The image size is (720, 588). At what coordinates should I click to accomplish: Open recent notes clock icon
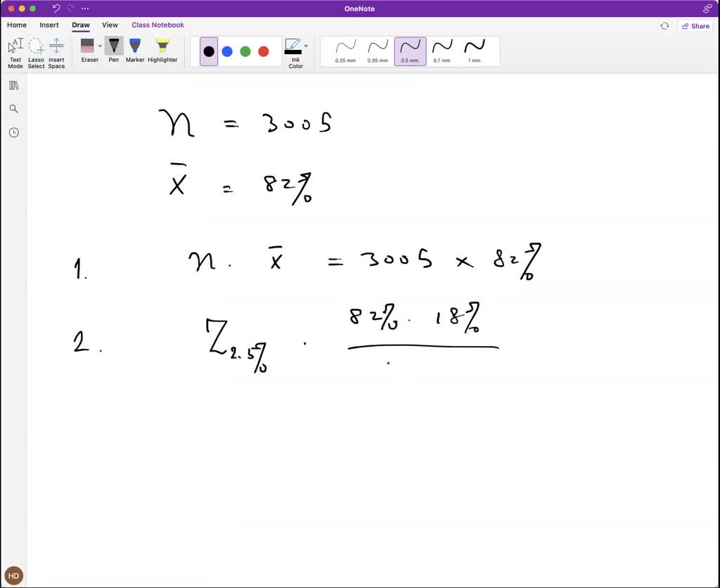[x=14, y=132]
